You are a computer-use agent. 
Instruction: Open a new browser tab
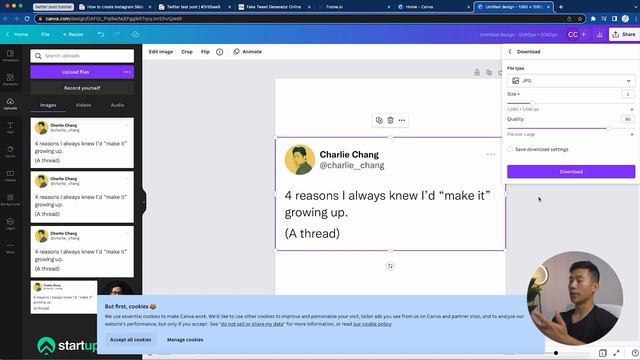click(x=561, y=7)
